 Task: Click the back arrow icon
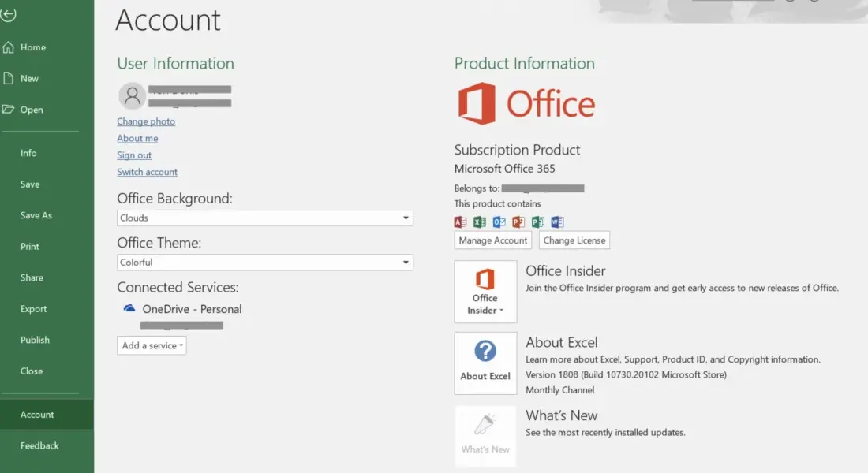click(8, 14)
